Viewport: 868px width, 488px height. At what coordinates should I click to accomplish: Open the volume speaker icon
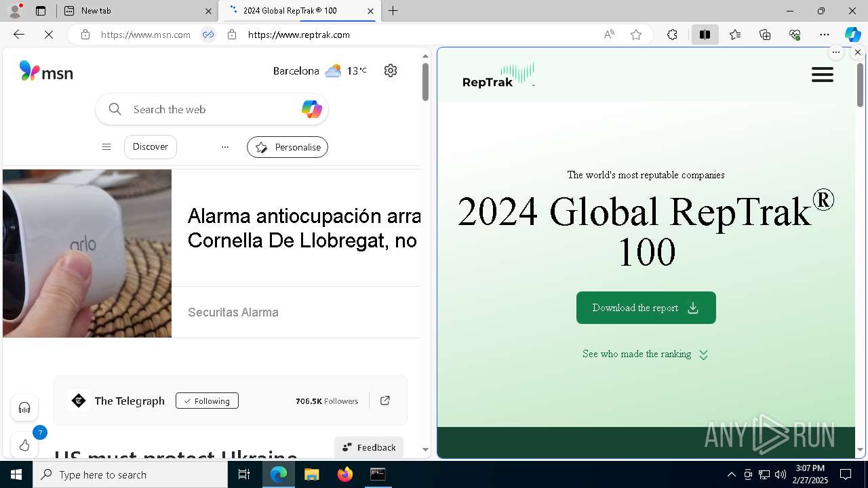click(x=780, y=474)
